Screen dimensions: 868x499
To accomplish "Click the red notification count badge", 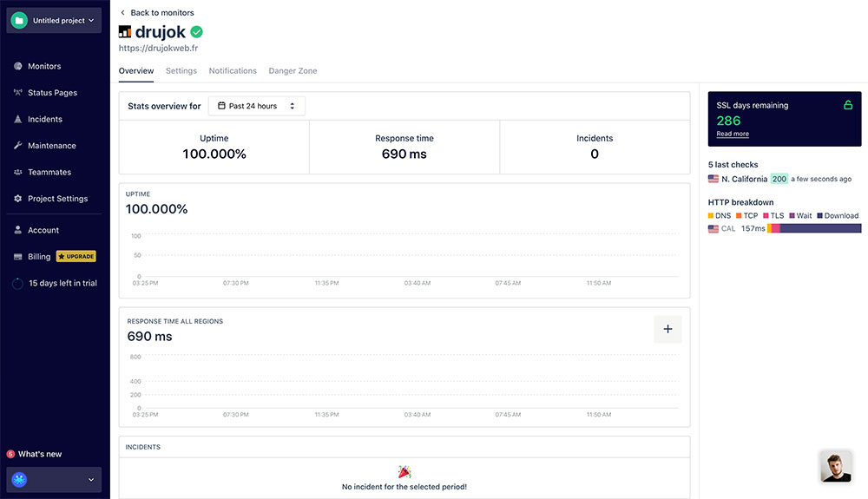I will 10,454.
